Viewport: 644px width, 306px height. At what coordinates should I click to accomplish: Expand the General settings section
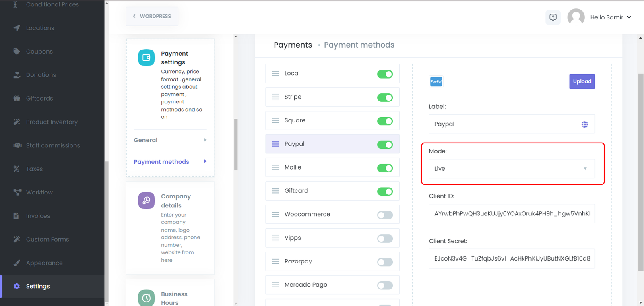coord(170,140)
